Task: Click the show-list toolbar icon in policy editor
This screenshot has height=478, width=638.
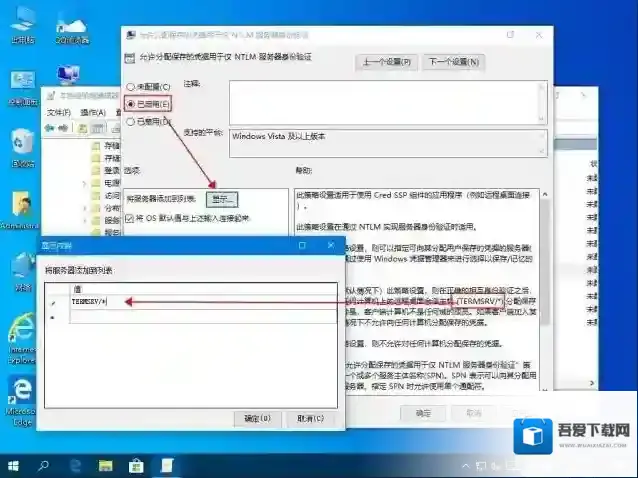Action: tap(97, 129)
